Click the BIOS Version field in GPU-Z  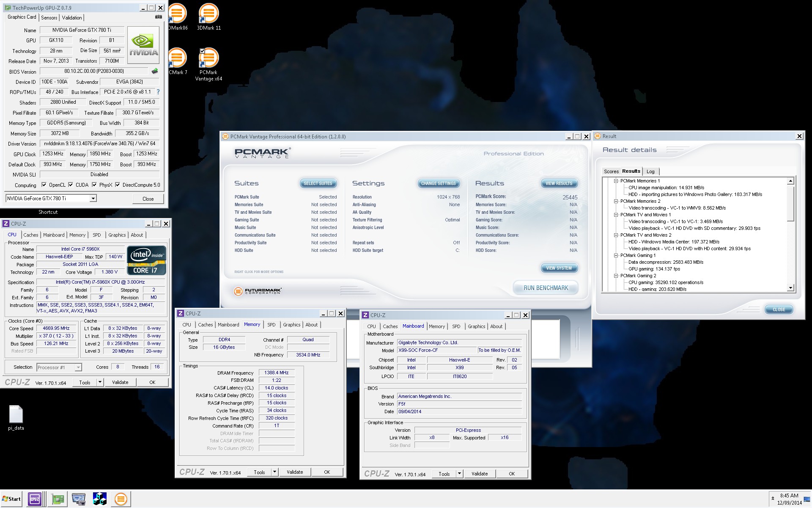94,71
